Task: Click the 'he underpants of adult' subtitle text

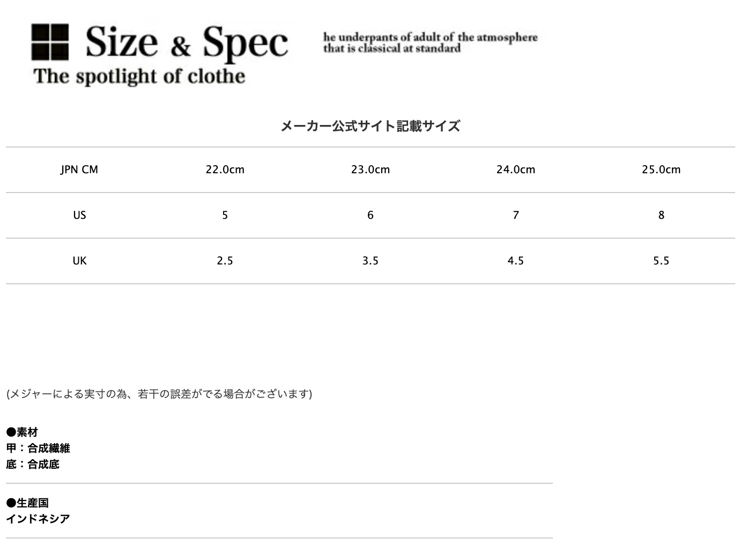Action: (x=430, y=42)
